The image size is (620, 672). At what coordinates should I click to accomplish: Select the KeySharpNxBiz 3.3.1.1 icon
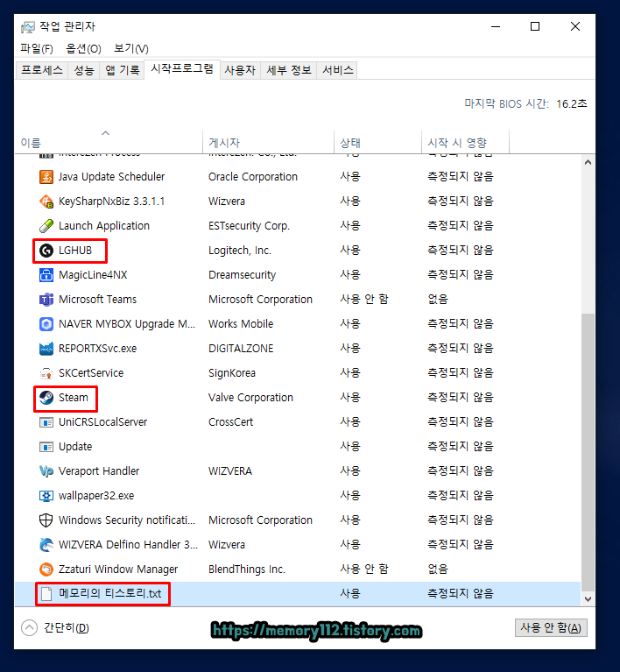point(46,201)
